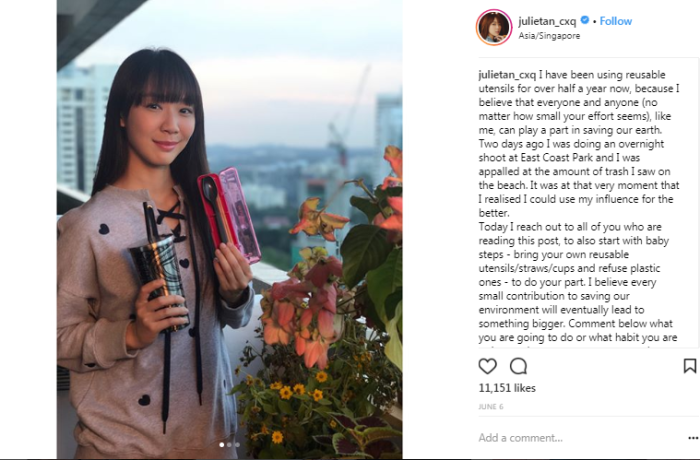View the 11,151 likes list
Screen dimensions: 700x460
coord(507,388)
